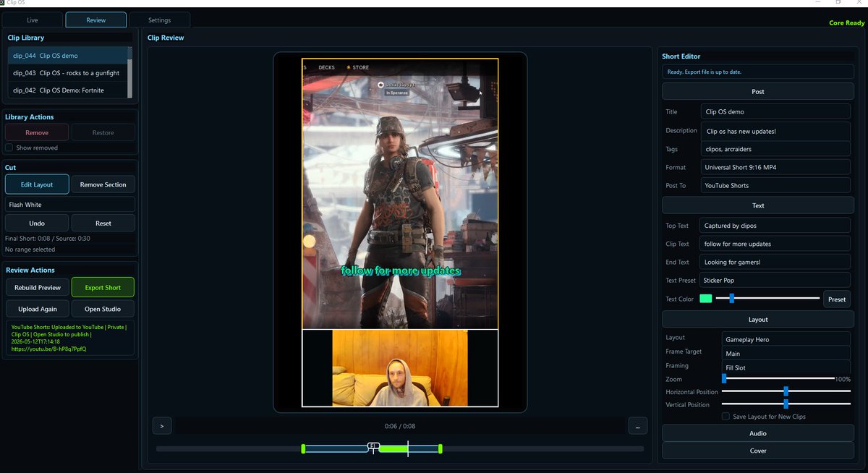Open the Format dropdown Universal Short

pyautogui.click(x=775, y=167)
